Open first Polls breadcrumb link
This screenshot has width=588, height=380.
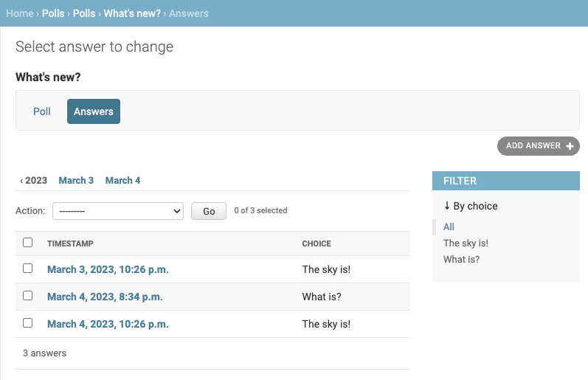pyautogui.click(x=53, y=13)
